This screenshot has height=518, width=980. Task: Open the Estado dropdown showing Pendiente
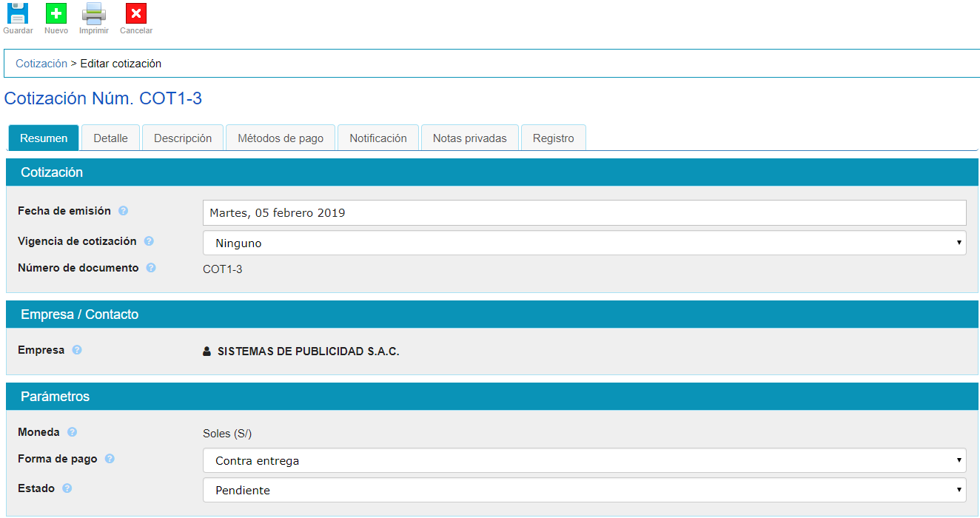pyautogui.click(x=584, y=490)
